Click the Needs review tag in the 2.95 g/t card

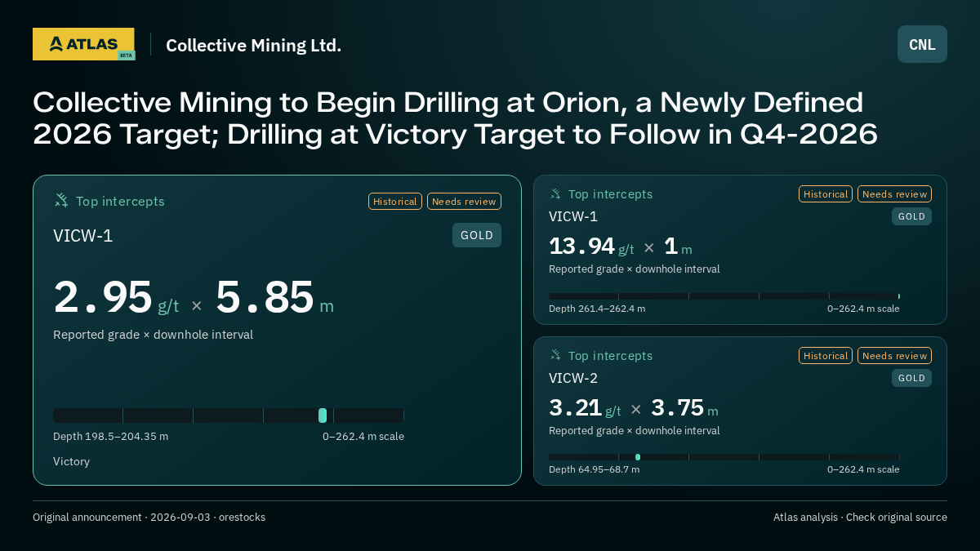click(x=464, y=201)
